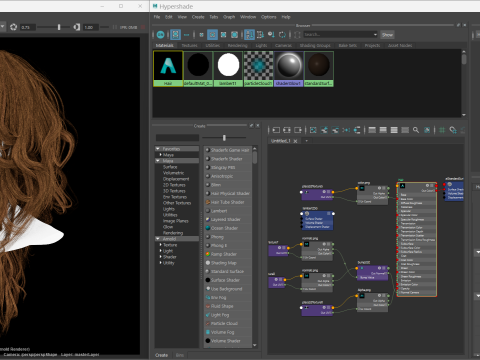
Task: Create a Hair Physical Shader from list
Action: point(228,193)
